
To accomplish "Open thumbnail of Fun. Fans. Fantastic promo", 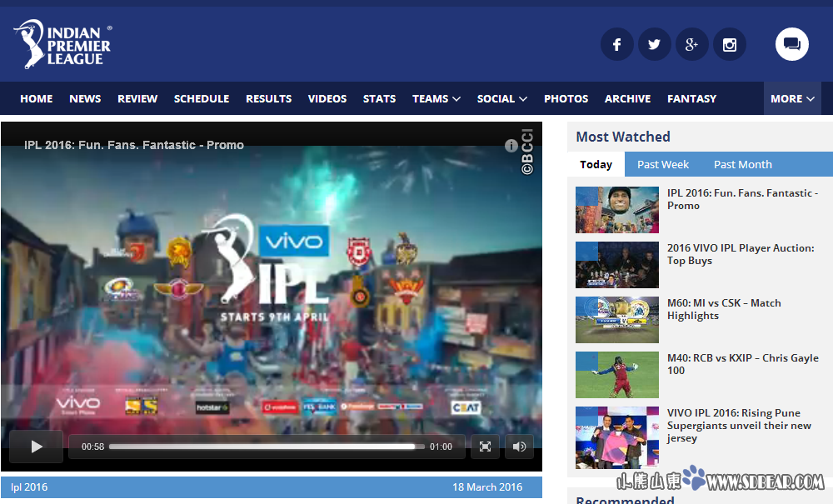I will tap(617, 210).
